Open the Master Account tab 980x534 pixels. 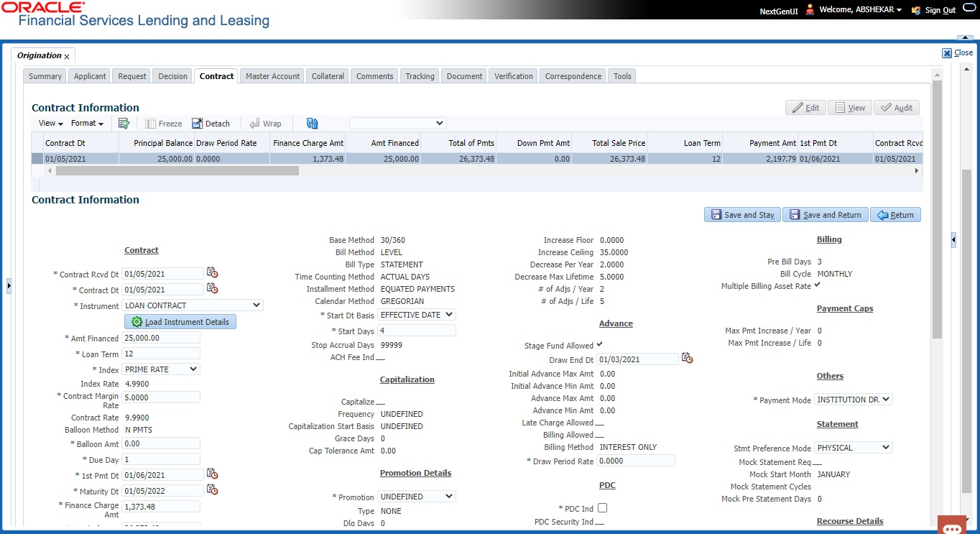pyautogui.click(x=273, y=76)
